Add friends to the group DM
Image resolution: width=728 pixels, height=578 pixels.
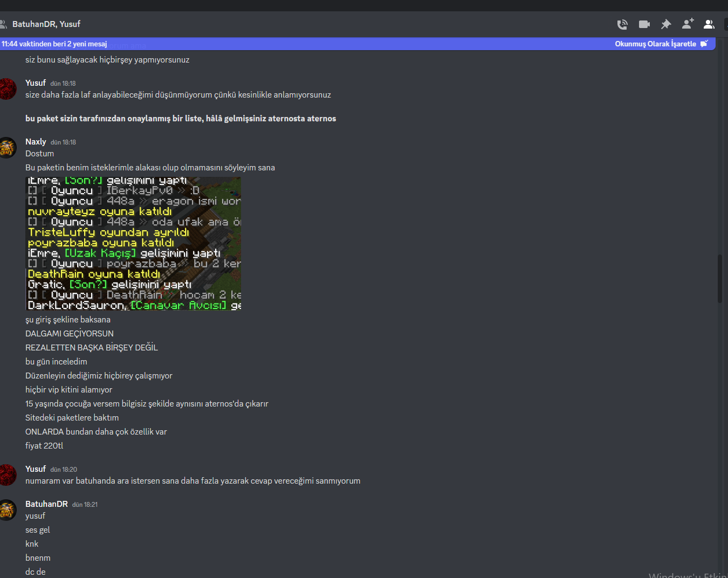[688, 24]
